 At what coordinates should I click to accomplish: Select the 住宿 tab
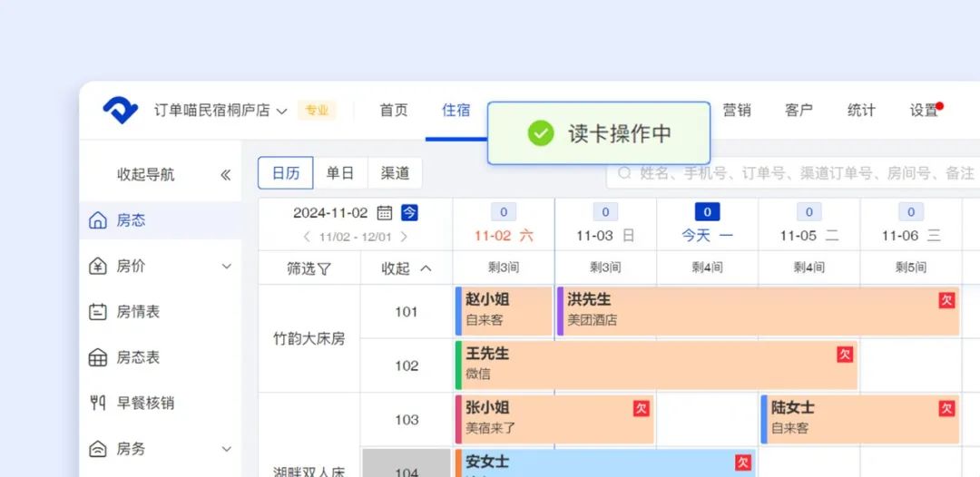click(x=456, y=111)
